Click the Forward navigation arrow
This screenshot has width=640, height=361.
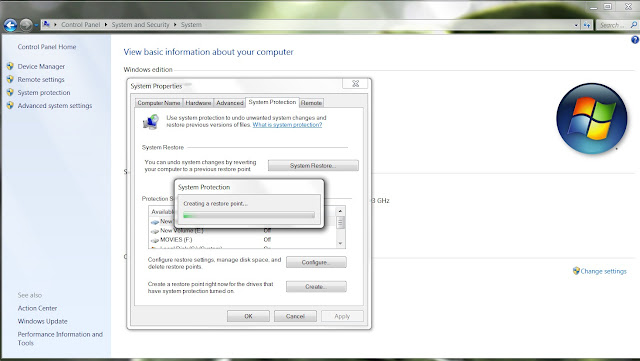click(26, 25)
